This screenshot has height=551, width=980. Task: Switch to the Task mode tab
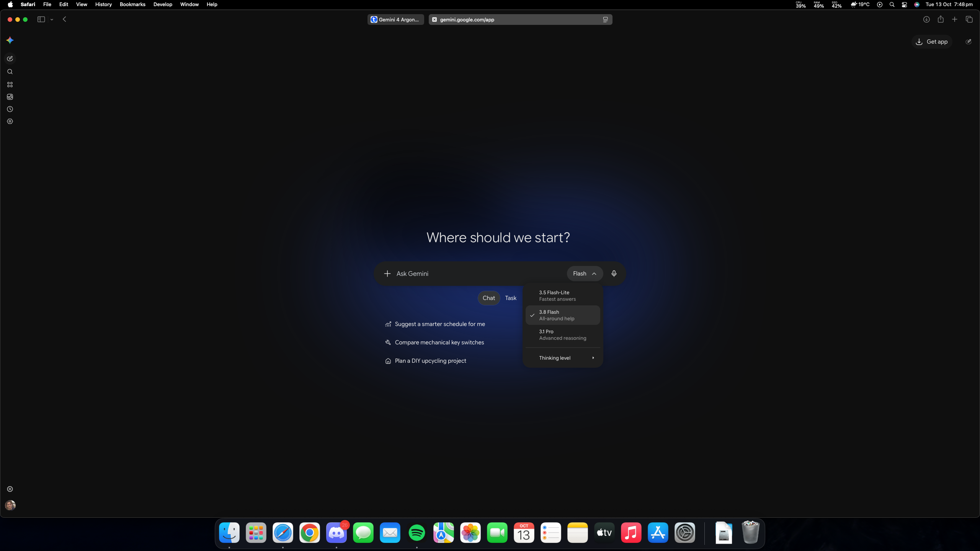click(511, 298)
